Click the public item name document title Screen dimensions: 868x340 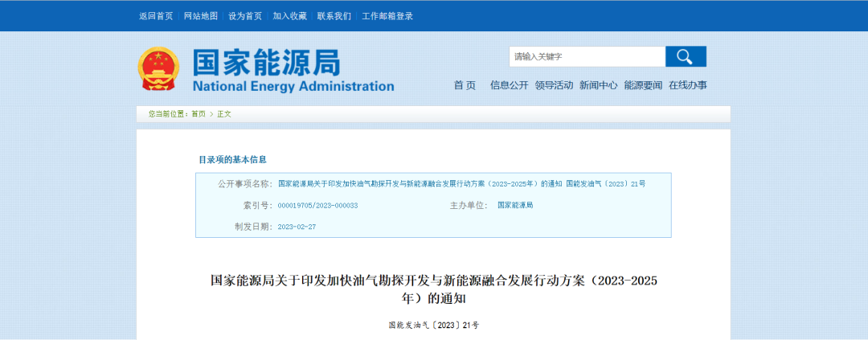(x=461, y=183)
